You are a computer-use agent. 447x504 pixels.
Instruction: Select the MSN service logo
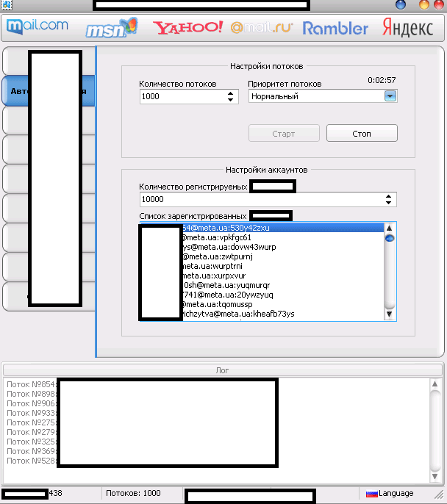(x=111, y=28)
